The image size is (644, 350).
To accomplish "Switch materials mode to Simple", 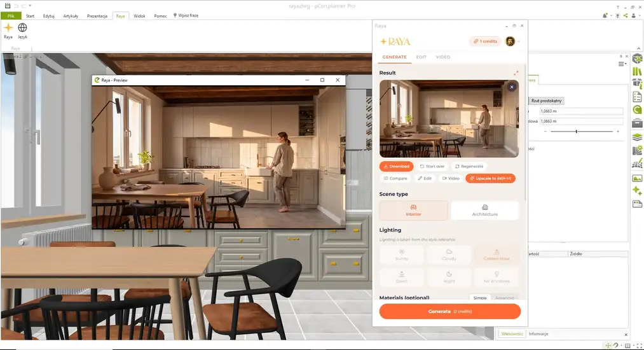I will pyautogui.click(x=480, y=298).
